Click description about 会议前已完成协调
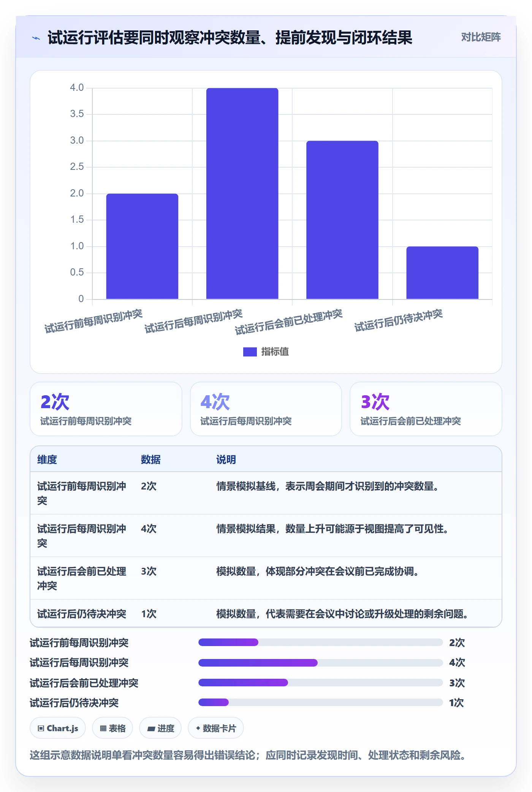Viewport: 532px width, 792px height. pyautogui.click(x=318, y=571)
